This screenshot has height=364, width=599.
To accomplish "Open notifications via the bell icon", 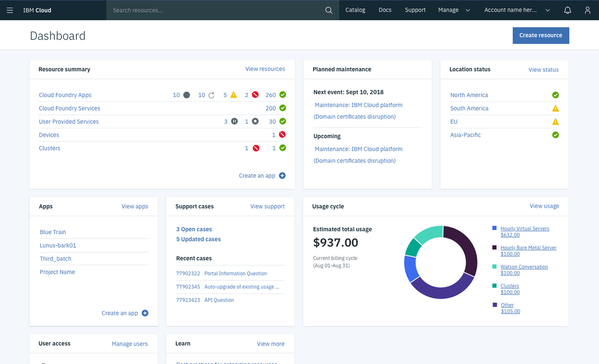I will click(567, 10).
